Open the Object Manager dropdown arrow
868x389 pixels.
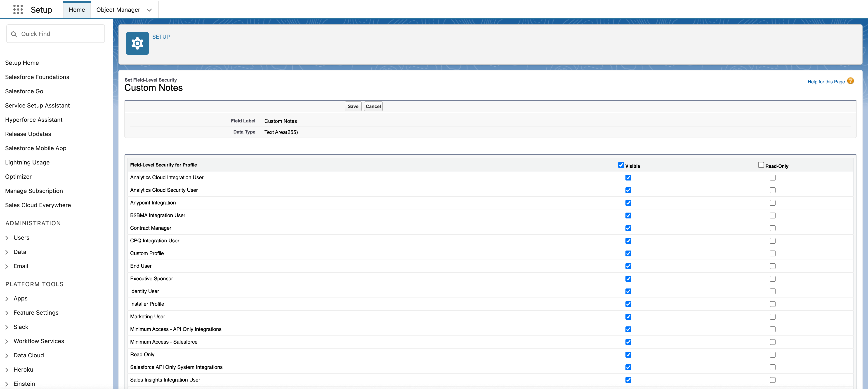pos(149,10)
